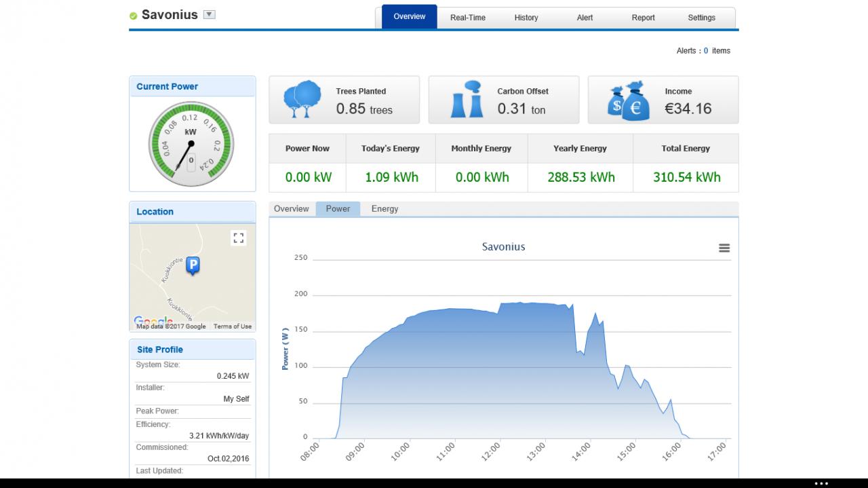Click the Carbon Offset value 0.31 ton
Viewport: 868px width, 488px height.
click(x=521, y=109)
